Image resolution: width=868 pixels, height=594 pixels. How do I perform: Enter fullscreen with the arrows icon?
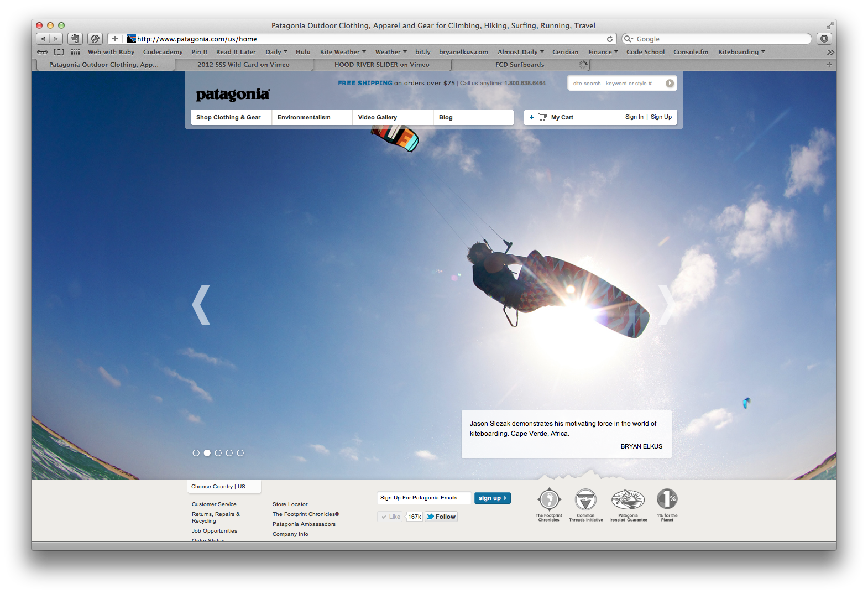tap(830, 25)
